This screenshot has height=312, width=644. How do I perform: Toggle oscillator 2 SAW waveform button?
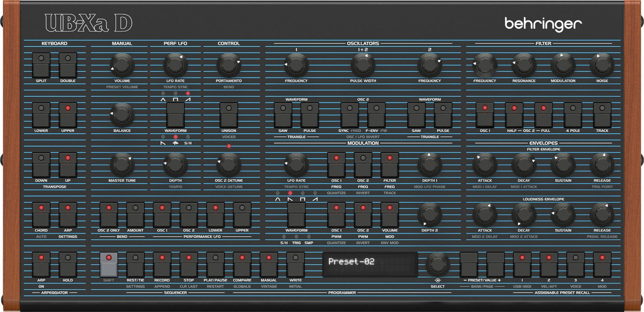[417, 115]
